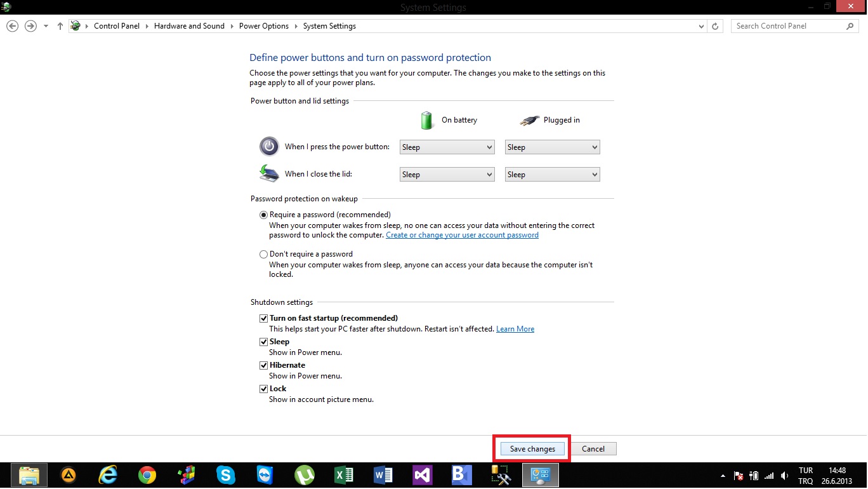Open uTorrent from the taskbar
868x489 pixels.
coord(305,475)
